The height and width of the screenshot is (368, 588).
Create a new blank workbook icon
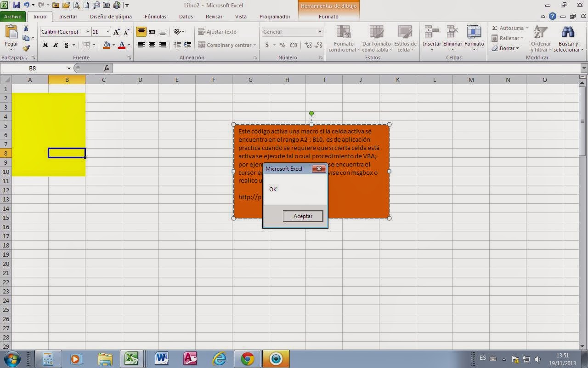(86, 6)
